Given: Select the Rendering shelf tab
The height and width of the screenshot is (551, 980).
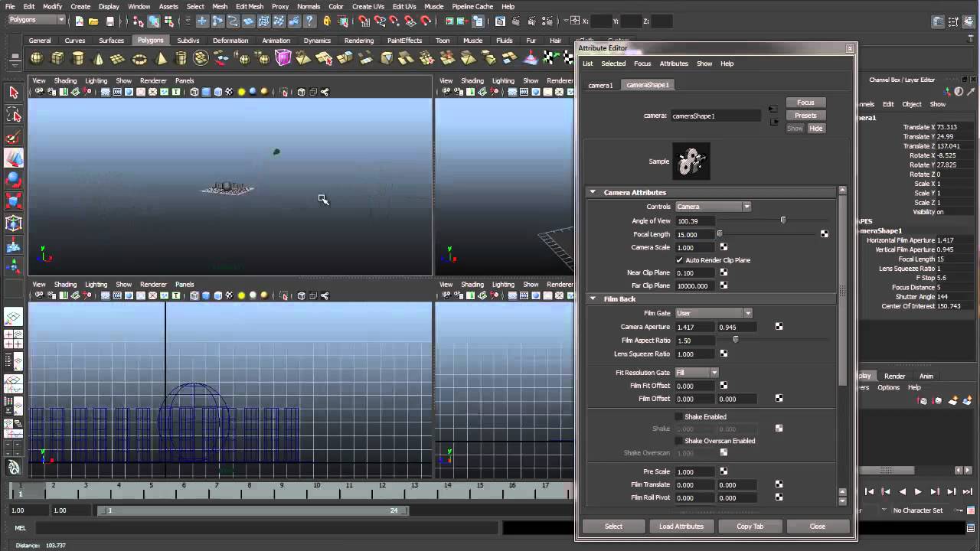Looking at the screenshot, I should coord(358,41).
